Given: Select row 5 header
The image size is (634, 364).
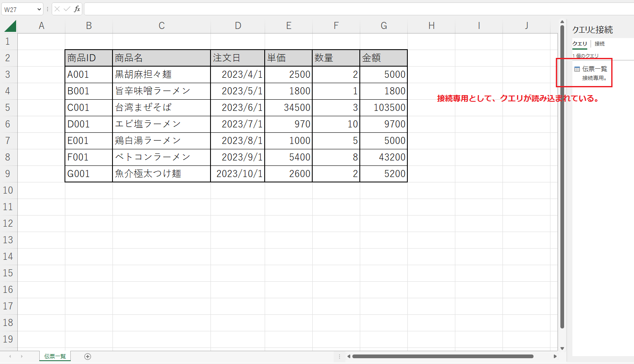Looking at the screenshot, I should 8,108.
